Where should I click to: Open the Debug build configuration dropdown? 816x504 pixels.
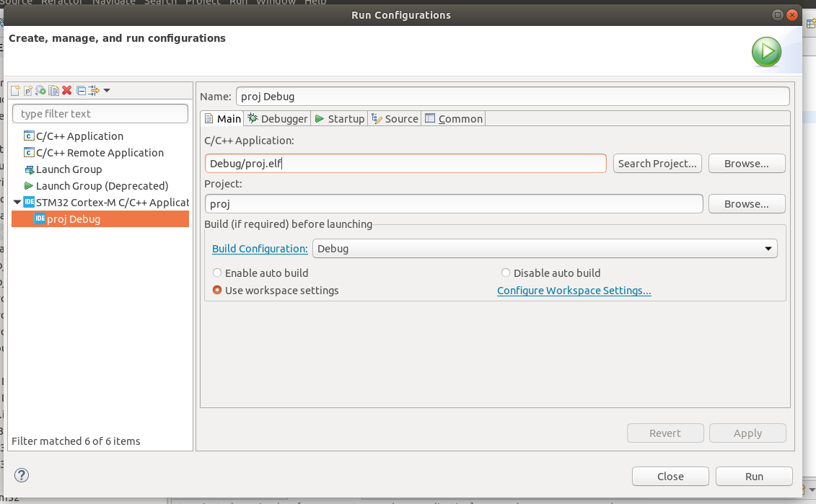[x=768, y=248]
